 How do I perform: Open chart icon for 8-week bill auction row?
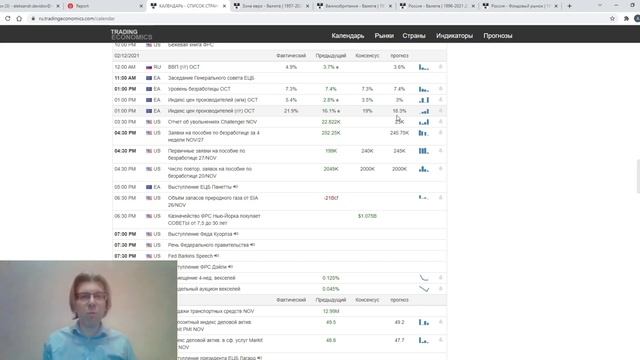click(x=424, y=289)
